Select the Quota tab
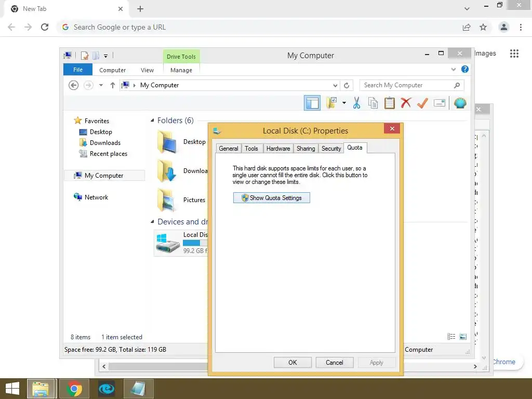 click(x=355, y=148)
